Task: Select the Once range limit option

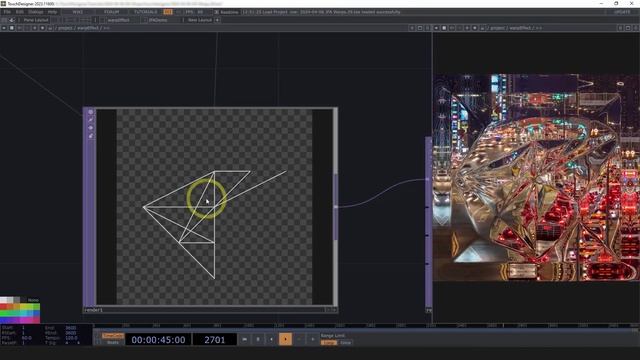Action: (x=346, y=343)
